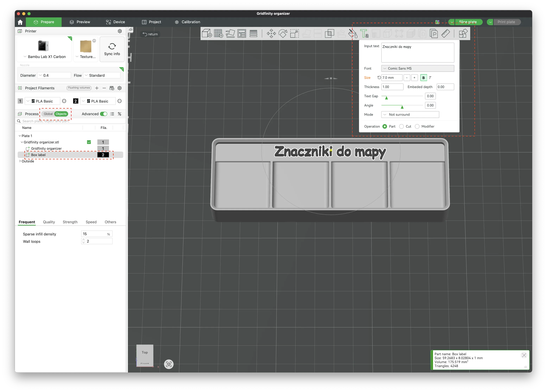Switch to the Project tab

tap(151, 22)
